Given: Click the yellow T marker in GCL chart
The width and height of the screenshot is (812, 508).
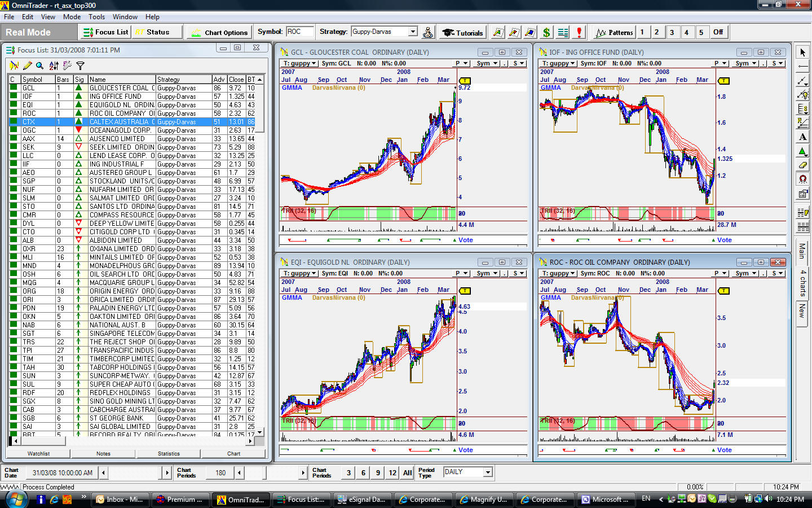Looking at the screenshot, I should click(x=465, y=81).
